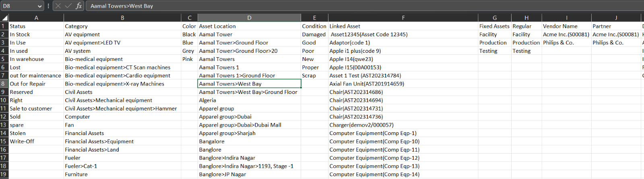The height and width of the screenshot is (179, 644).
Task: Select row 8 header
Action: pyautogui.click(x=4, y=84)
